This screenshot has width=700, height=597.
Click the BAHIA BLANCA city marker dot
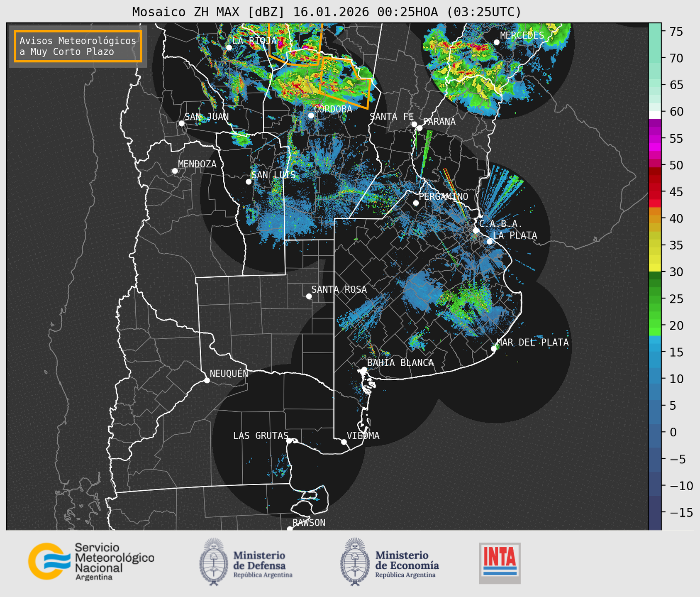click(364, 369)
